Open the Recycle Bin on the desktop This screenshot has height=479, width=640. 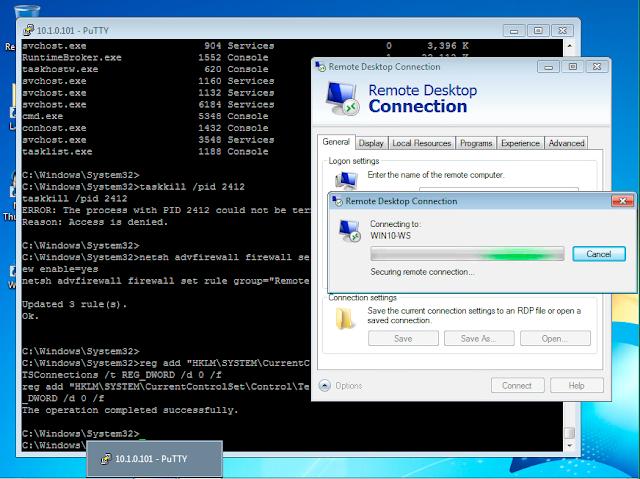(27, 11)
